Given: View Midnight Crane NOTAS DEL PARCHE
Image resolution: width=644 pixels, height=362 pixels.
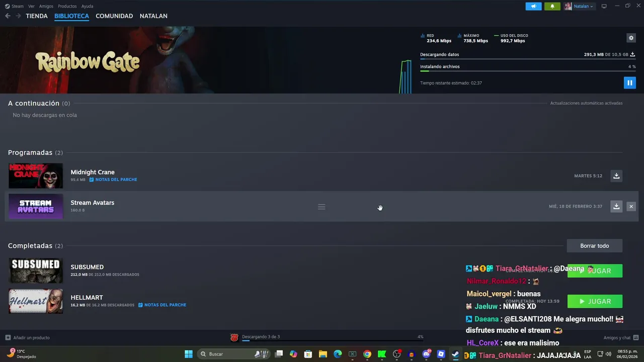Looking at the screenshot, I should pyautogui.click(x=113, y=179).
